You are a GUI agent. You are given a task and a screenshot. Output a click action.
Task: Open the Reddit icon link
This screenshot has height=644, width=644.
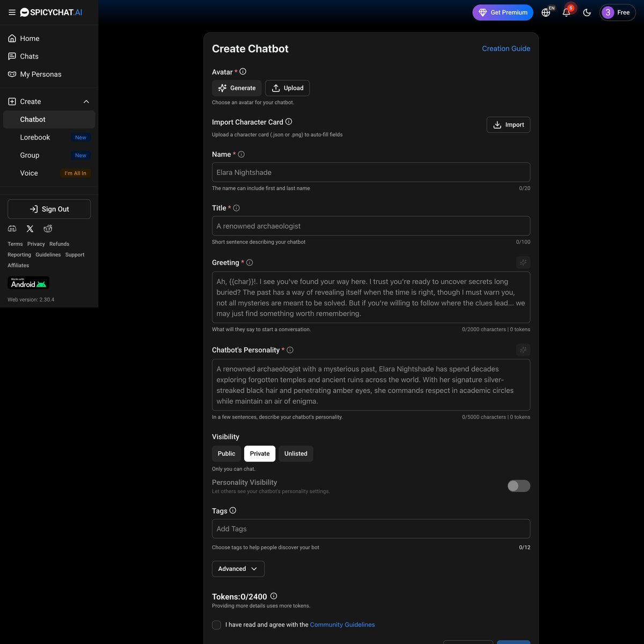48,229
